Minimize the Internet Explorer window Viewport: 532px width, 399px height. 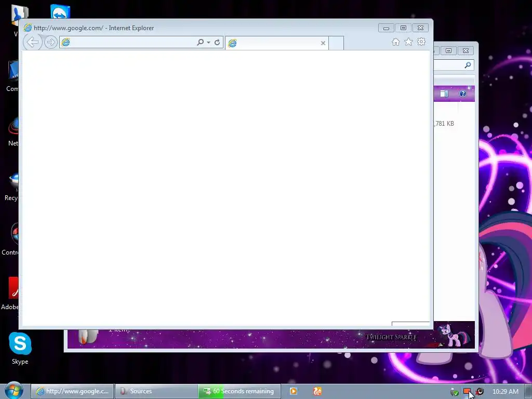click(x=386, y=28)
